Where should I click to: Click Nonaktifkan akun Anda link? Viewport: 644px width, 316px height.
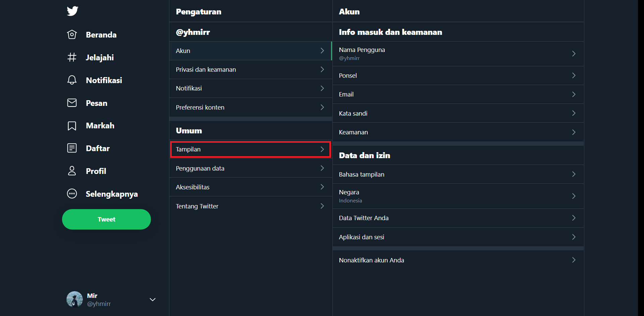point(371,260)
